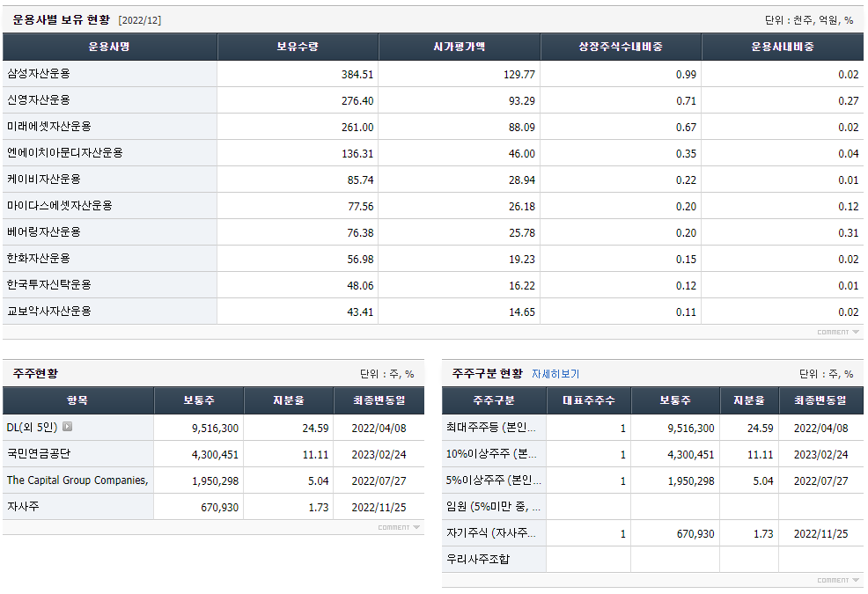Click 1,950,298 value in 주주구분 현황 table
This screenshot has height=594, width=868.
coord(691,481)
